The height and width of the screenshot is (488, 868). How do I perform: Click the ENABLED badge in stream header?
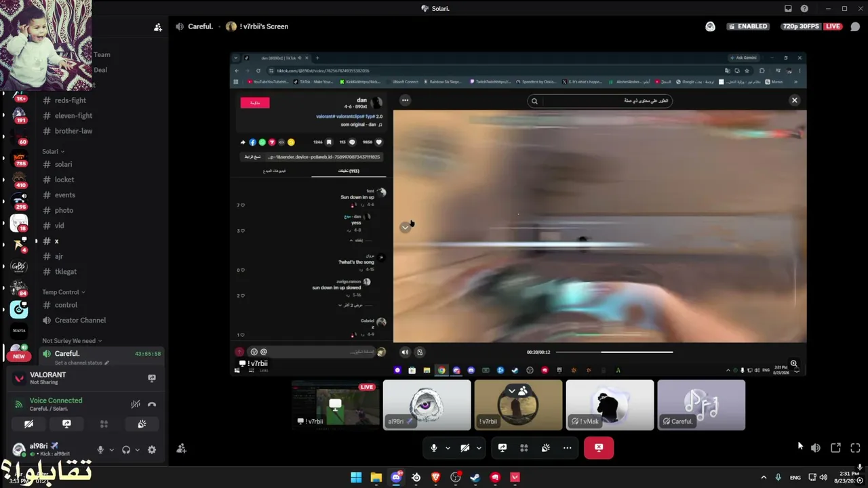coord(747,26)
